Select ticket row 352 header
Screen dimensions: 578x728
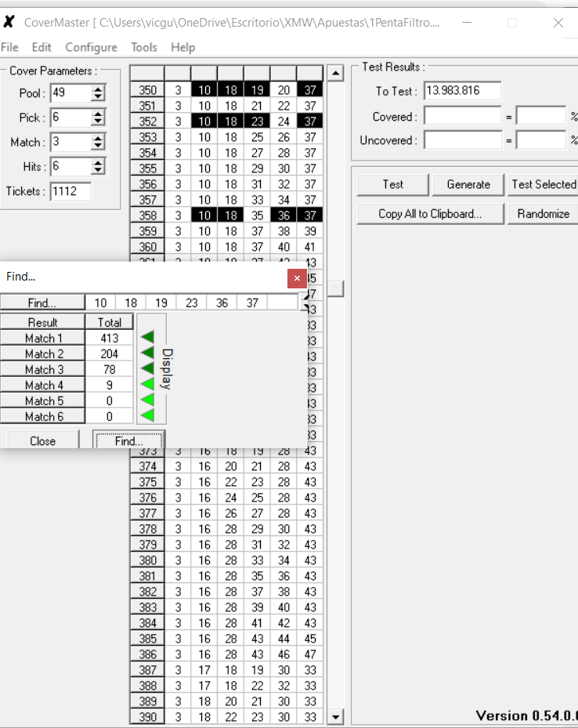[x=147, y=121]
